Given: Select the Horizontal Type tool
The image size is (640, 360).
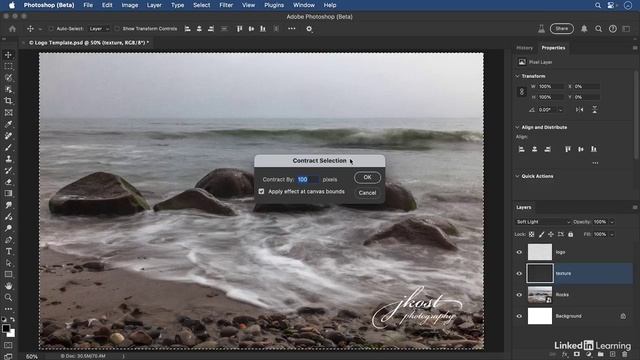Looking at the screenshot, I should pyautogui.click(x=8, y=251).
